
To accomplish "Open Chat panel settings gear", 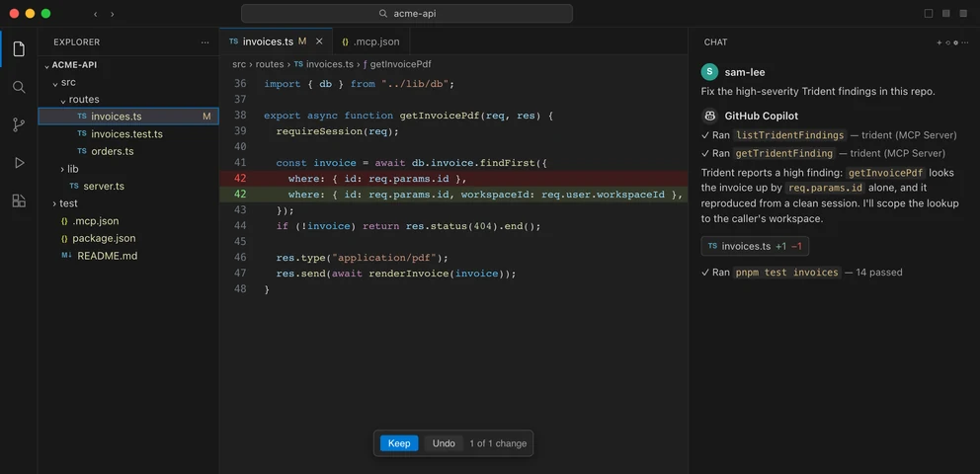I will tap(955, 42).
